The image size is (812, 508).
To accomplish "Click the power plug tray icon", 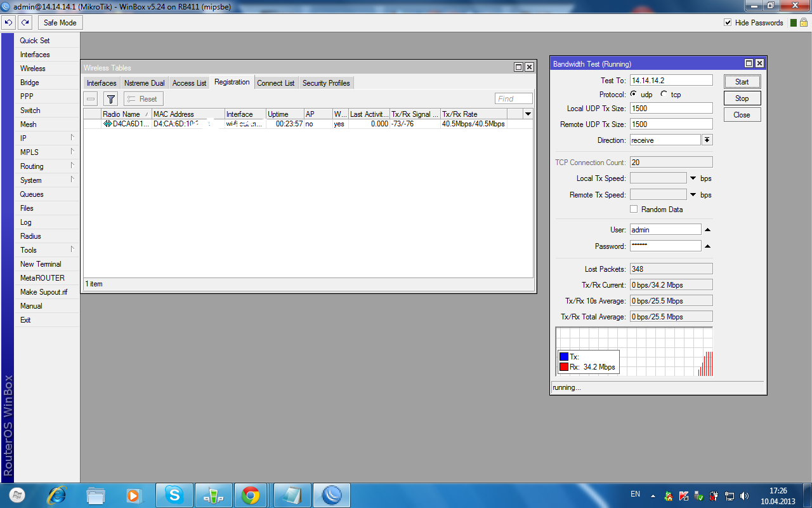I will coord(714,495).
